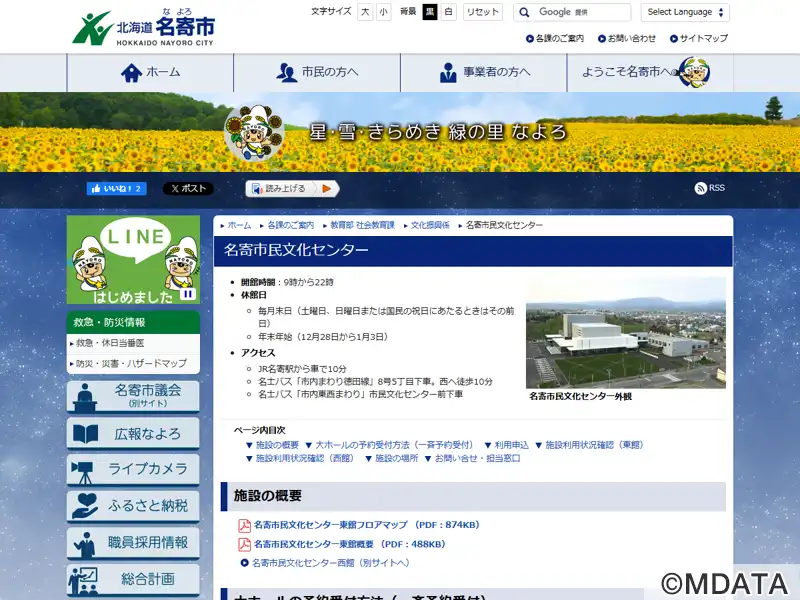The height and width of the screenshot is (600, 800).
Task: Open the 市民の方へ navigation tab
Action: [317, 72]
